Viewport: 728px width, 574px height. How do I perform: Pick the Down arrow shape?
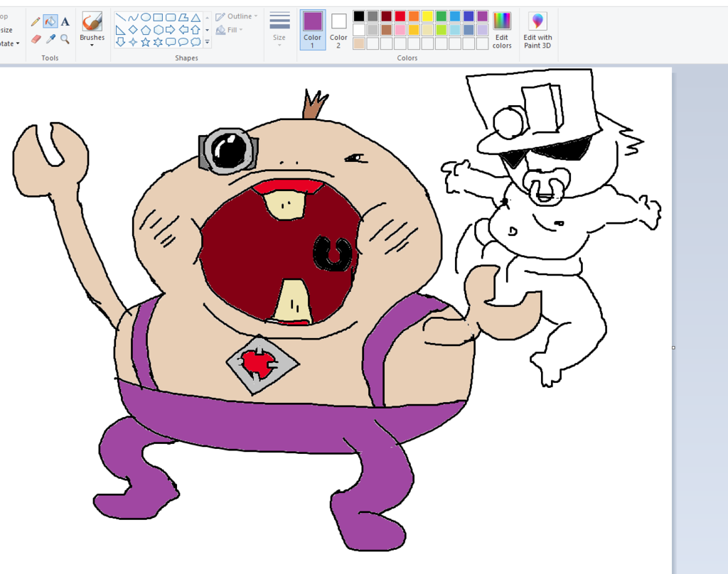(121, 42)
